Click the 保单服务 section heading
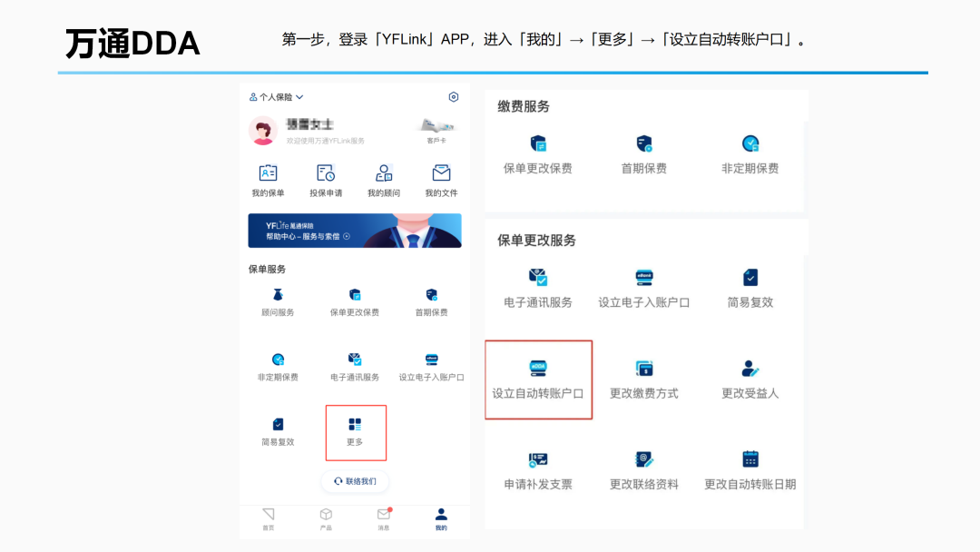The width and height of the screenshot is (980, 552). pyautogui.click(x=267, y=270)
